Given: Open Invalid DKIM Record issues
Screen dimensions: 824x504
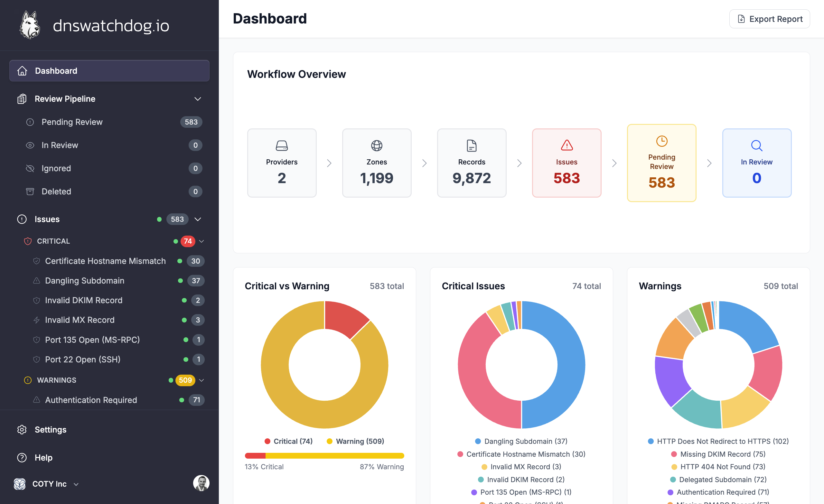Looking at the screenshot, I should [118, 300].
